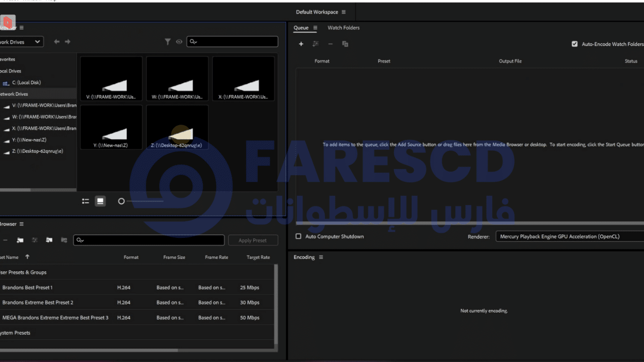This screenshot has width=644, height=362.
Task: Focus the Media Browser search field
Action: click(x=232, y=42)
